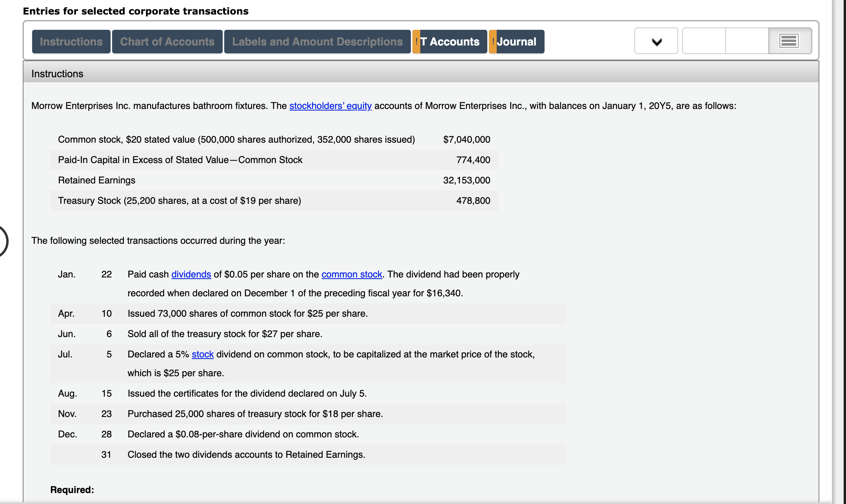Click the partial circle button at left edge
This screenshot has width=846, height=504.
[3, 241]
